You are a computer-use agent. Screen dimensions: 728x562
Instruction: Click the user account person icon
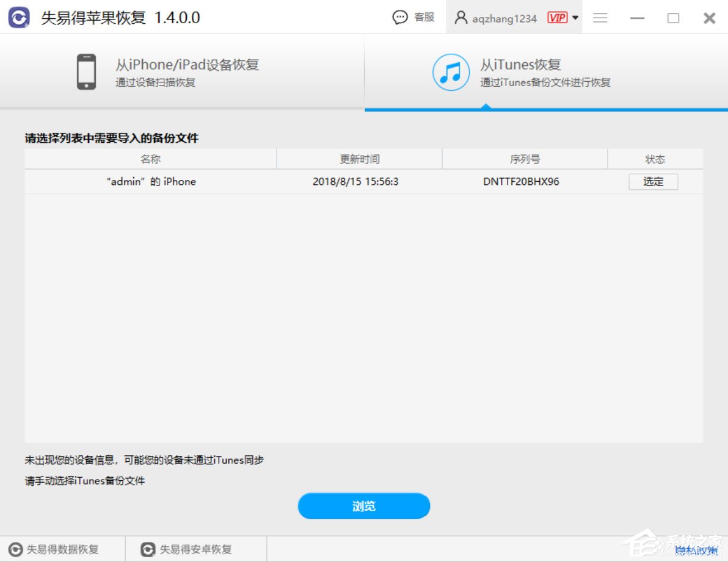click(x=462, y=17)
